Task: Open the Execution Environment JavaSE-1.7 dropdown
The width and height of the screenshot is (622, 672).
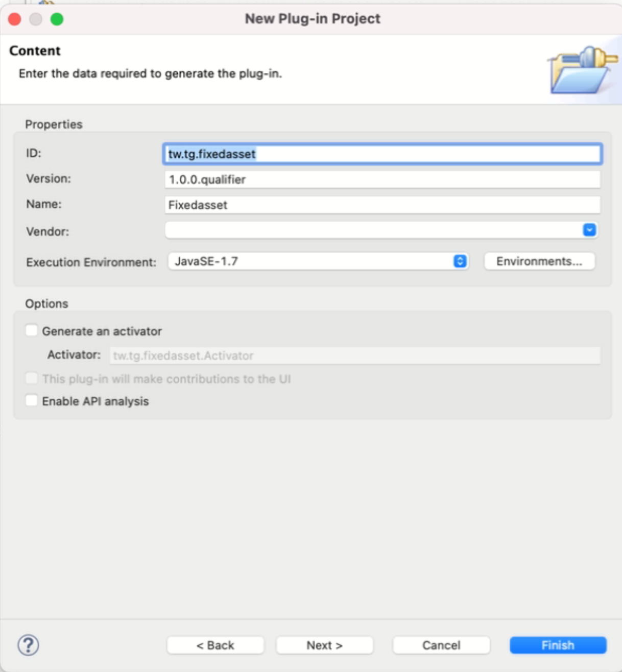Action: pos(318,261)
